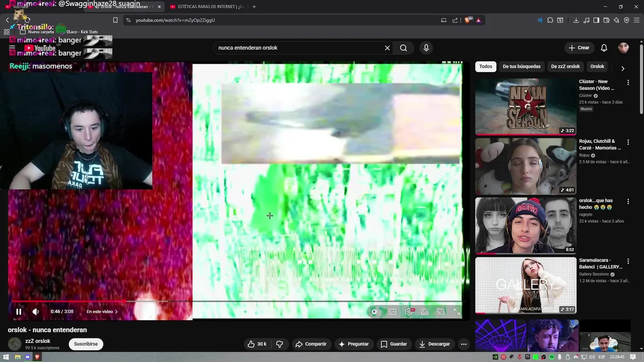Toggle the browser sidebar panel
The height and width of the screenshot is (362, 644).
(596, 20)
